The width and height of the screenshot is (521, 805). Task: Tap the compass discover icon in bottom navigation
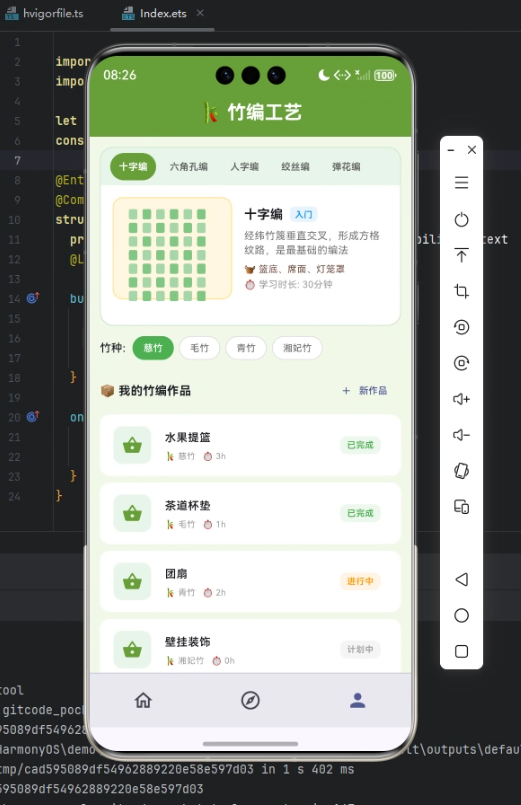[250, 700]
